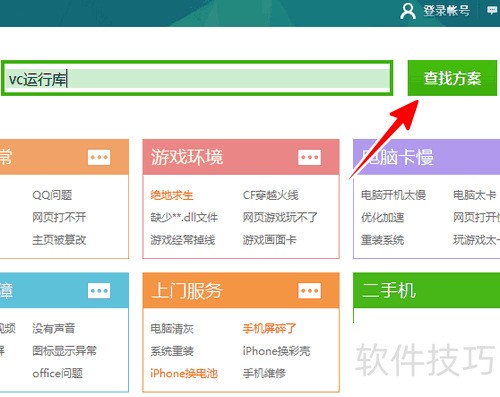Click inside the vc运行库 search field
Image resolution: width=500 pixels, height=397 pixels.
pos(197,78)
